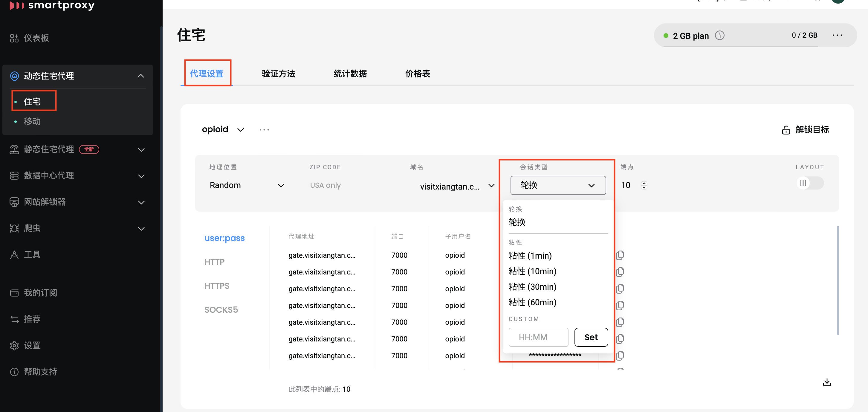The width and height of the screenshot is (868, 412).
Task: Click the 工具 sidebar icon
Action: tap(14, 254)
